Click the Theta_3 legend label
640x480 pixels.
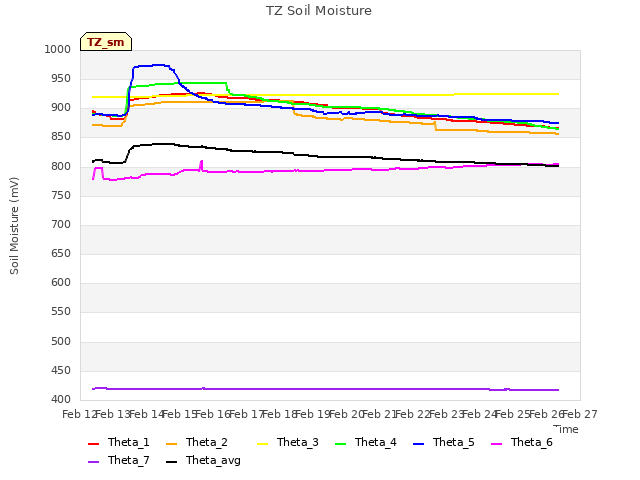298,442
